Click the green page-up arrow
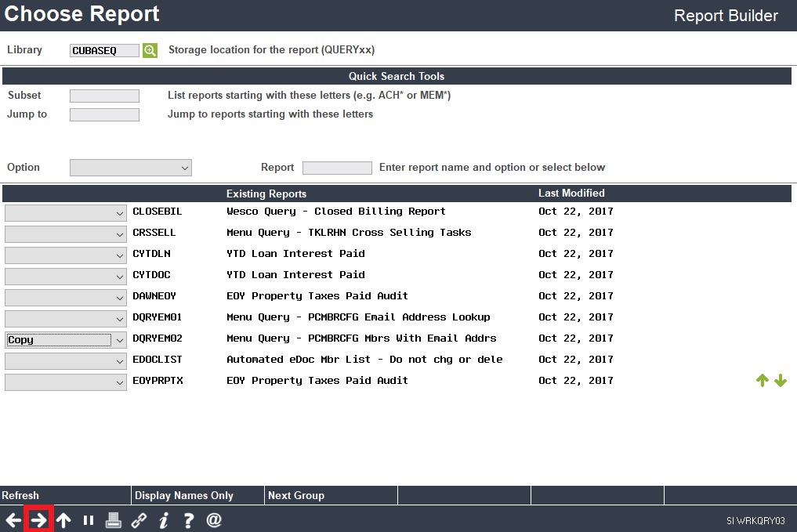Viewport: 797px width, 532px height. click(x=762, y=380)
